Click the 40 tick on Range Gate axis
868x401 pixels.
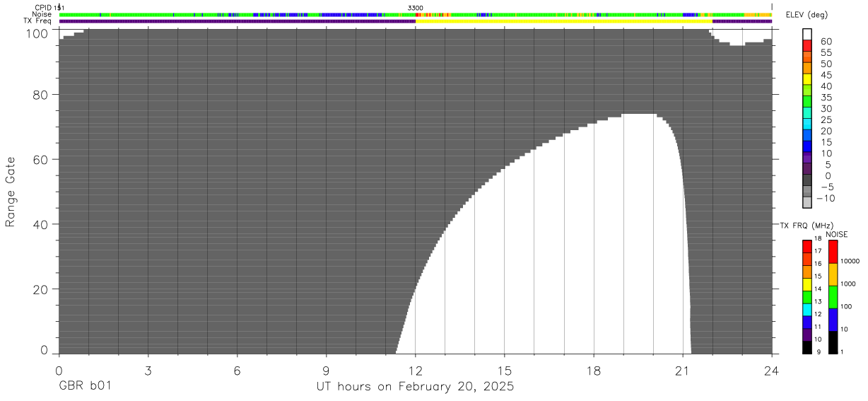pos(42,224)
